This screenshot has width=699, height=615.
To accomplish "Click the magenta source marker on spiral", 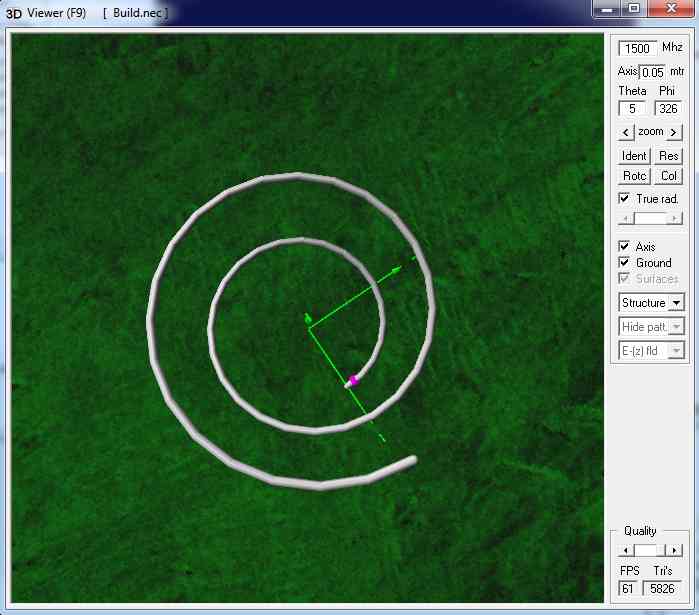I will click(353, 379).
